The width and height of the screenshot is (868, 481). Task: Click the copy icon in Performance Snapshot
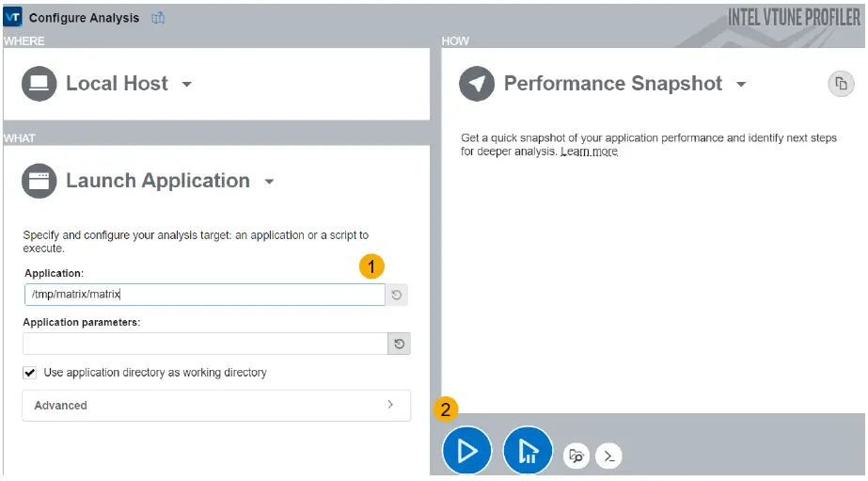point(840,84)
